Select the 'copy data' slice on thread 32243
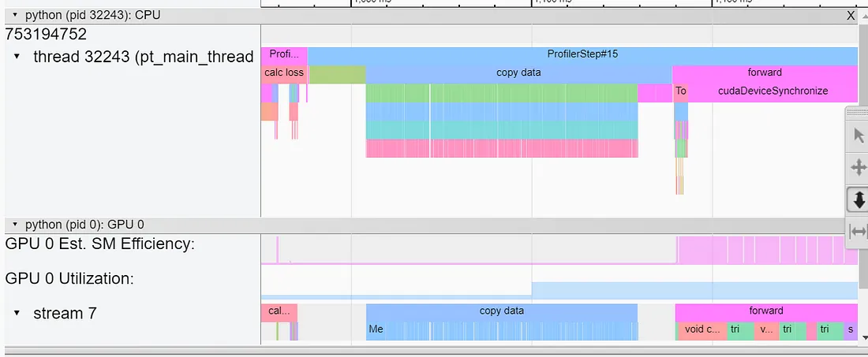 (x=518, y=73)
